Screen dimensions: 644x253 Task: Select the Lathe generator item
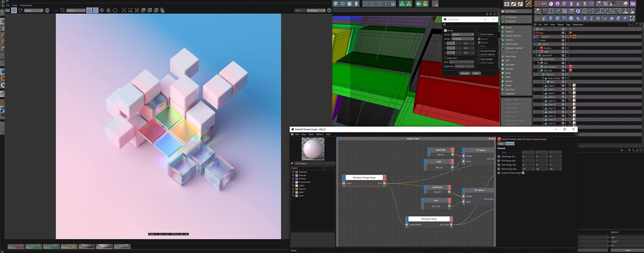coord(515,77)
